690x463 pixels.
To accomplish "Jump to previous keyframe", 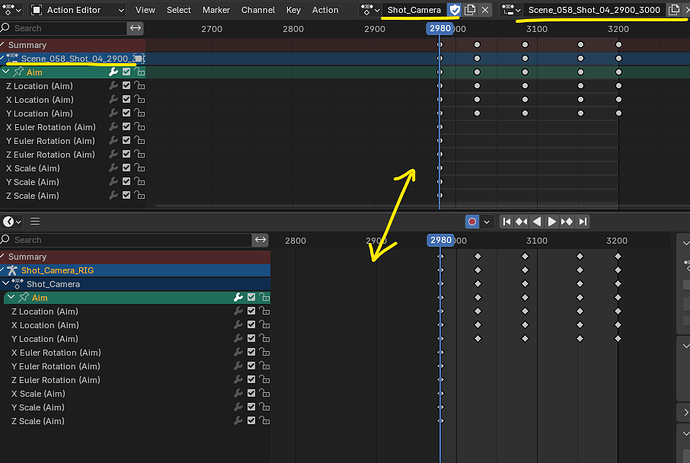I will (521, 222).
